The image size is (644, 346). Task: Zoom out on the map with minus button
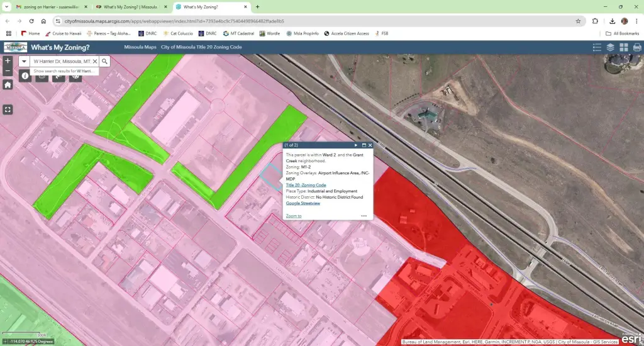coord(8,72)
